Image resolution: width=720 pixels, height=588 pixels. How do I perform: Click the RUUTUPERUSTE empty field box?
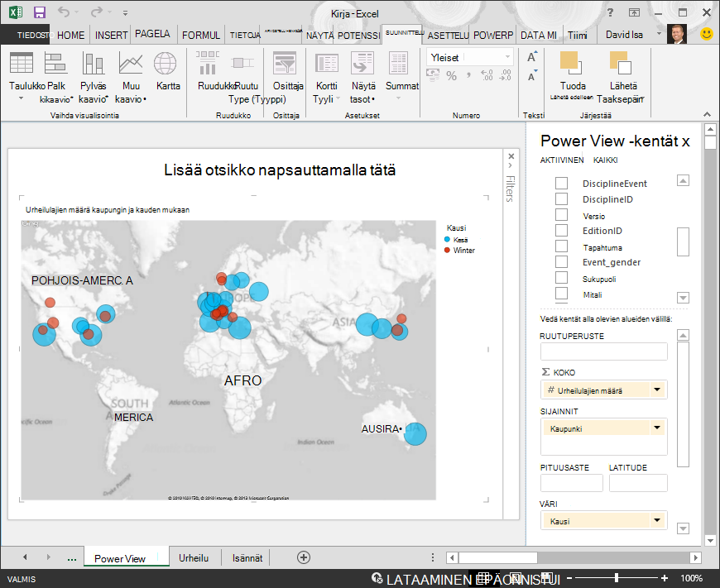click(x=603, y=351)
